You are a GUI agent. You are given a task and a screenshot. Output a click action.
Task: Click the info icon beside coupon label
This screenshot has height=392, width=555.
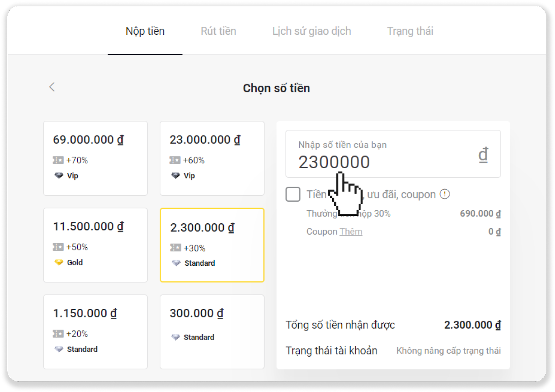click(x=445, y=194)
